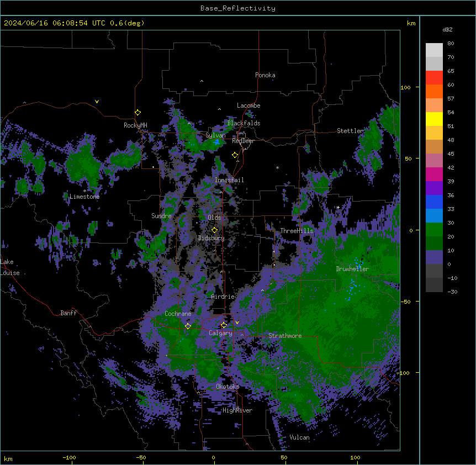
Task: Choose the light blue swatch in the legend
Action: coord(434,215)
